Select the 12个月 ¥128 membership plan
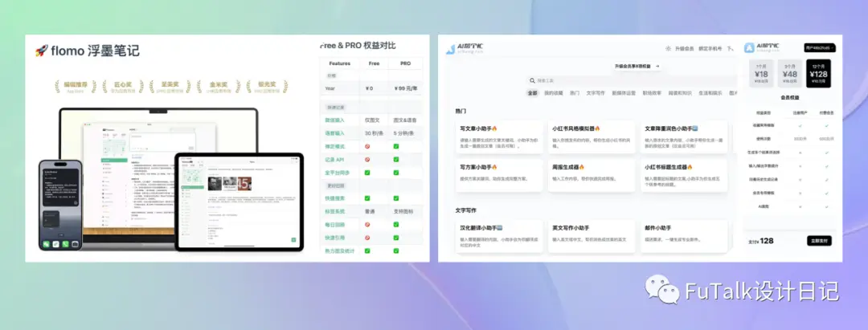This screenshot has height=330, width=868. pyautogui.click(x=818, y=74)
